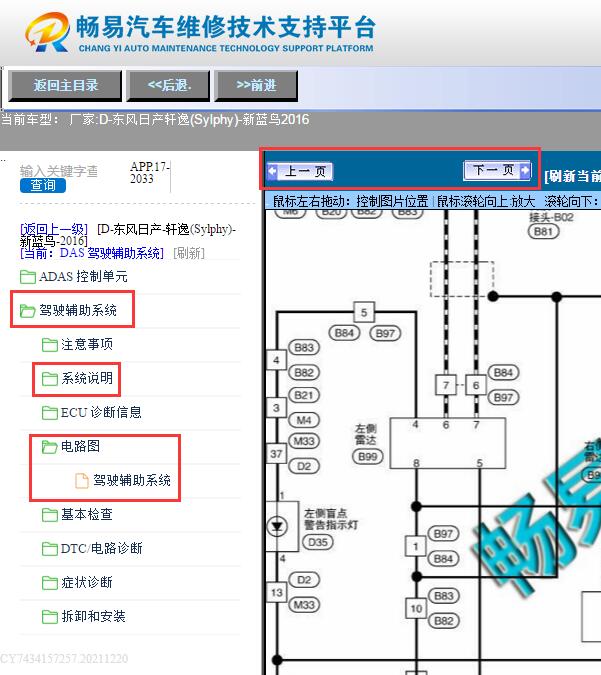The width and height of the screenshot is (601, 675).
Task: Open the 上一页 previous page button
Action: click(x=300, y=171)
